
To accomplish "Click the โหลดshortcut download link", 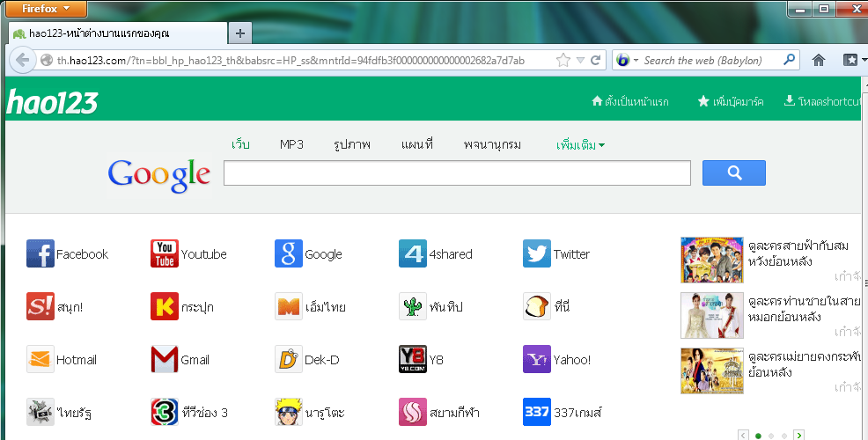I will pos(824,101).
